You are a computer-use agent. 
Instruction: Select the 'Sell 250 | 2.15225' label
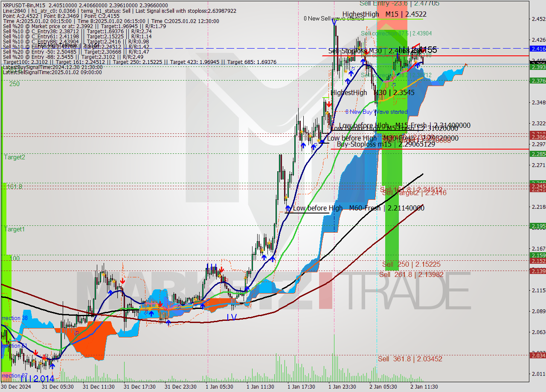pos(411,264)
